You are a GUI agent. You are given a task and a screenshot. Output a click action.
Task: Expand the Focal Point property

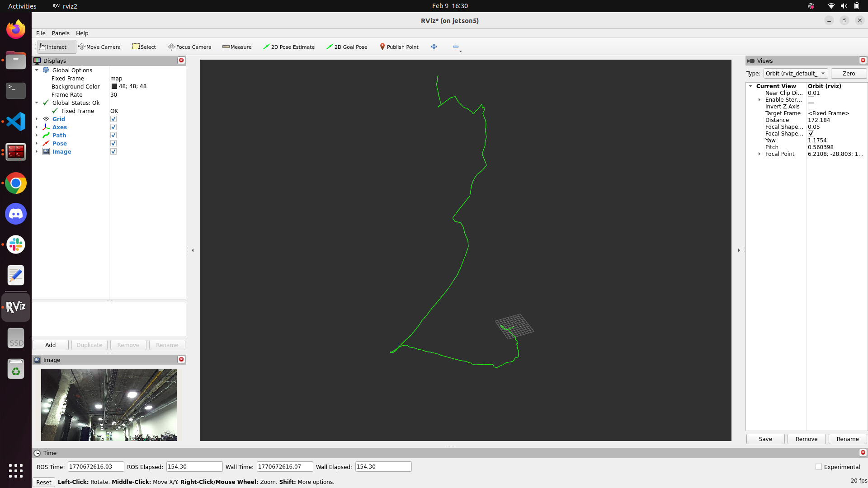(759, 154)
